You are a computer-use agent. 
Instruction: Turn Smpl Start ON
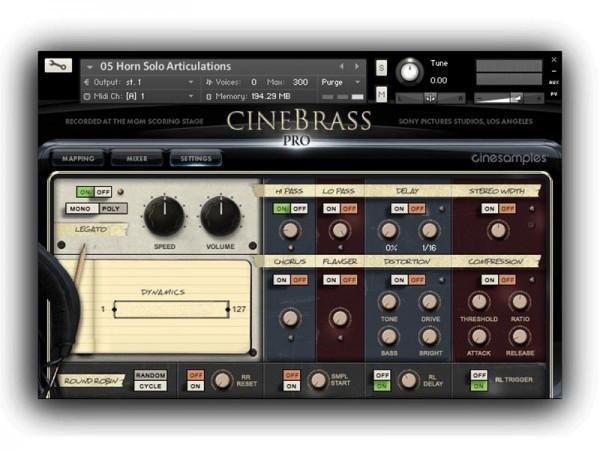(x=292, y=386)
